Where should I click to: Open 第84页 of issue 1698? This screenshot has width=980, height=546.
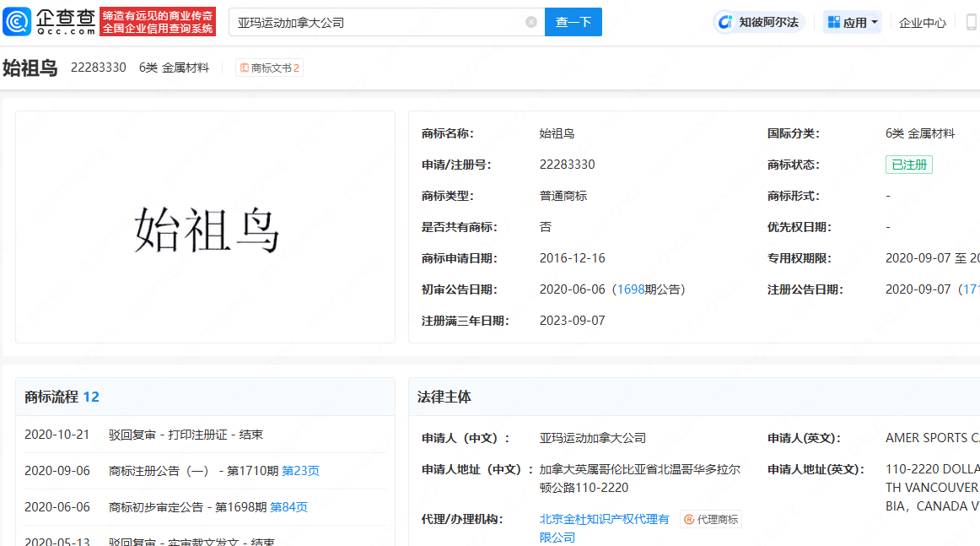(288, 507)
